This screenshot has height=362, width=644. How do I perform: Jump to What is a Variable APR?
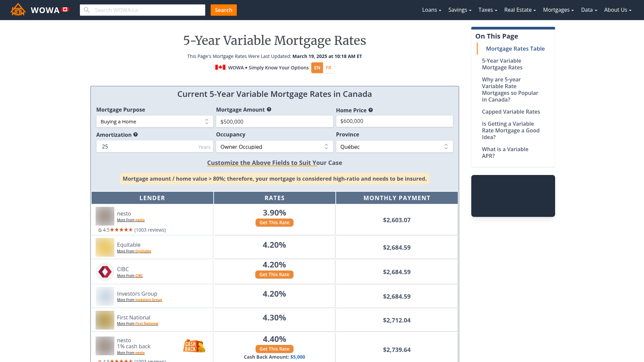click(x=505, y=153)
